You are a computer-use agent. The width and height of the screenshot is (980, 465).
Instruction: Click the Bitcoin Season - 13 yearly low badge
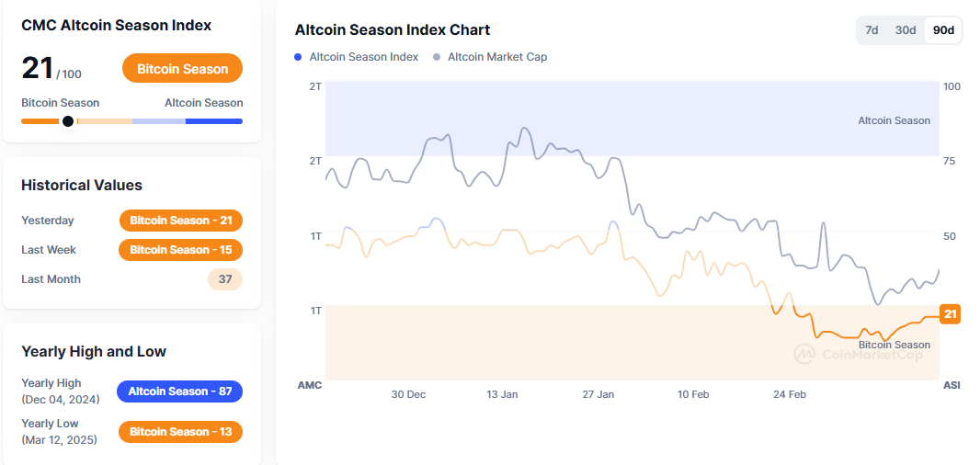(181, 432)
